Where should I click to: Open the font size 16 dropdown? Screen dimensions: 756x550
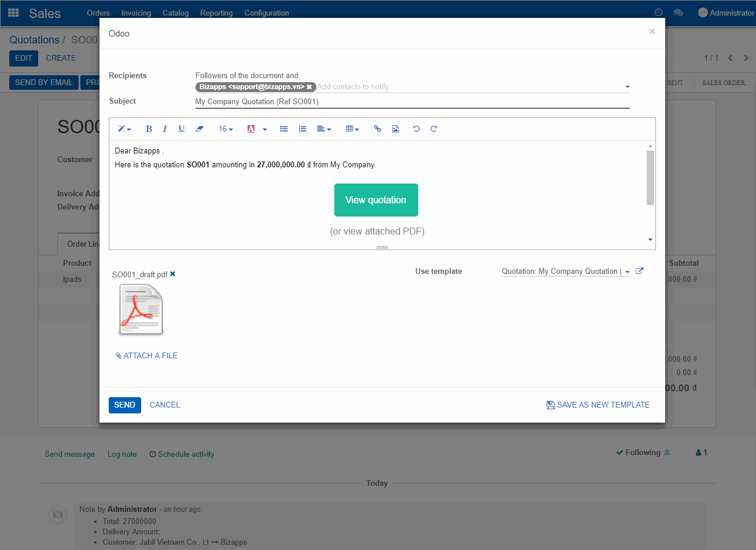coord(226,129)
